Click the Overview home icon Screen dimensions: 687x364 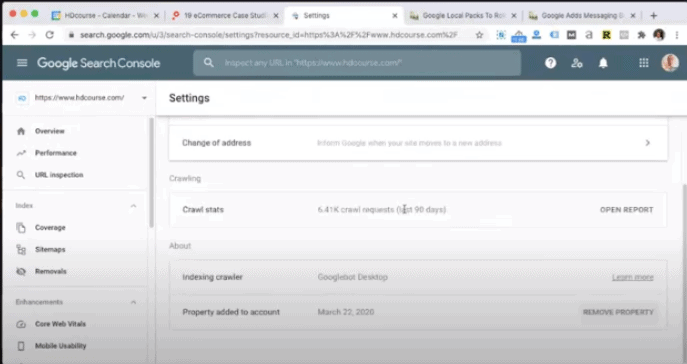[x=21, y=131]
